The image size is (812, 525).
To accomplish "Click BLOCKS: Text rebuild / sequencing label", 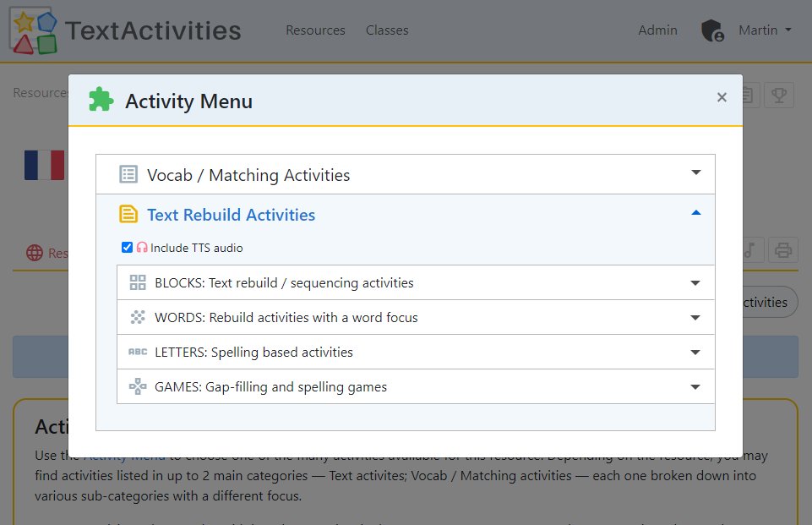I will (284, 283).
